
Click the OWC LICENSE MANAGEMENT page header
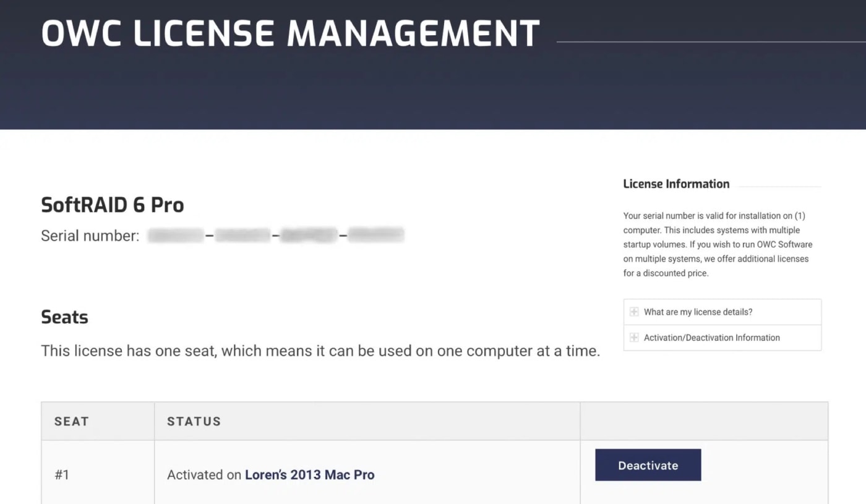coord(289,32)
